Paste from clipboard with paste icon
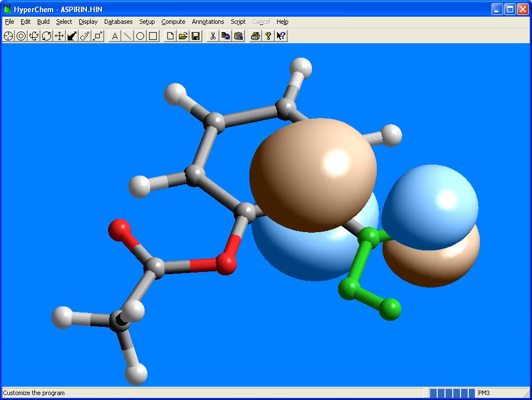 pyautogui.click(x=238, y=36)
